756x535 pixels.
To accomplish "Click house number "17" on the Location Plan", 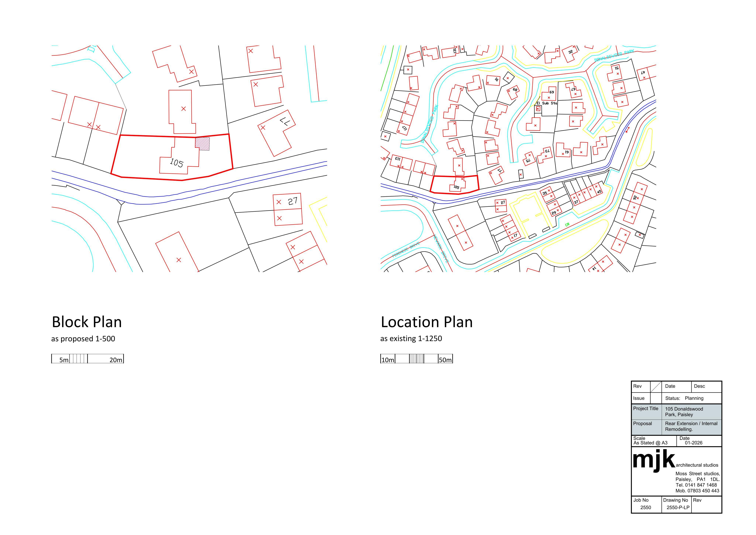I will tap(515, 235).
